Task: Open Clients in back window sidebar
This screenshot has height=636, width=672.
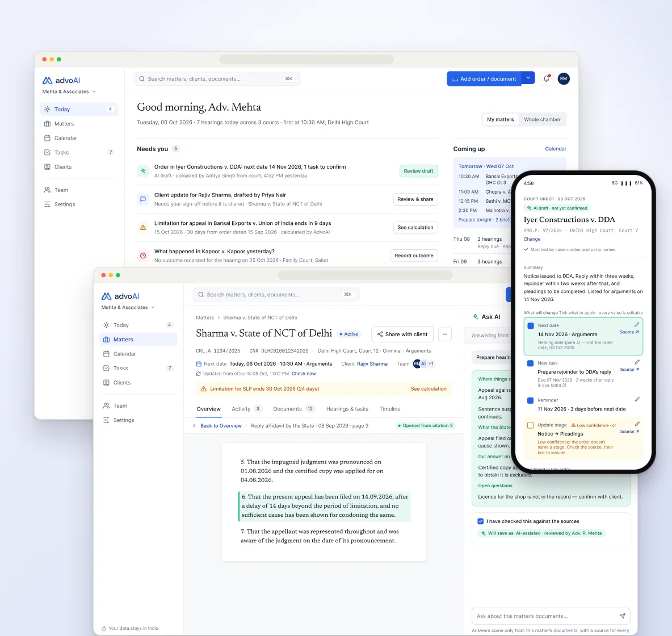Action: click(x=79, y=167)
